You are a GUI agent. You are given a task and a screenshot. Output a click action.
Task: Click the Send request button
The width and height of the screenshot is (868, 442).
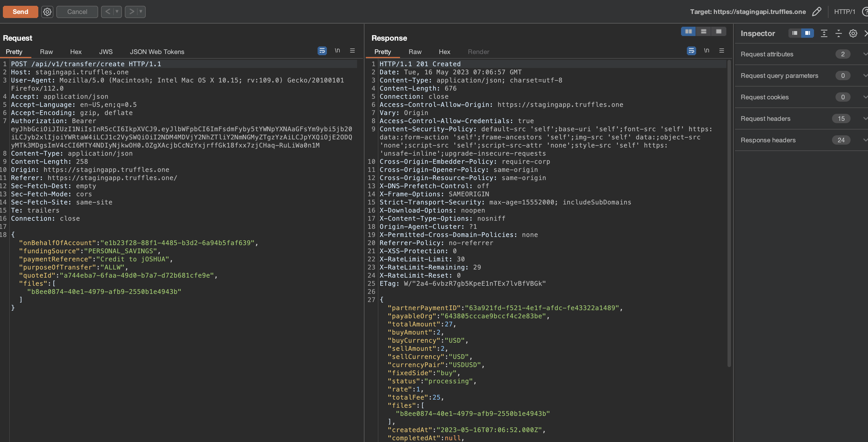pyautogui.click(x=20, y=11)
